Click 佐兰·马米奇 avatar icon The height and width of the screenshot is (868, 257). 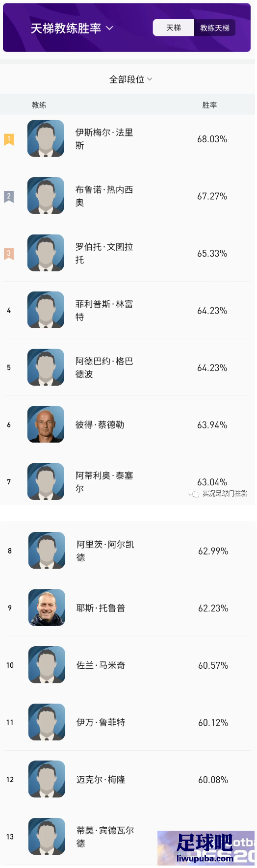[x=47, y=665]
